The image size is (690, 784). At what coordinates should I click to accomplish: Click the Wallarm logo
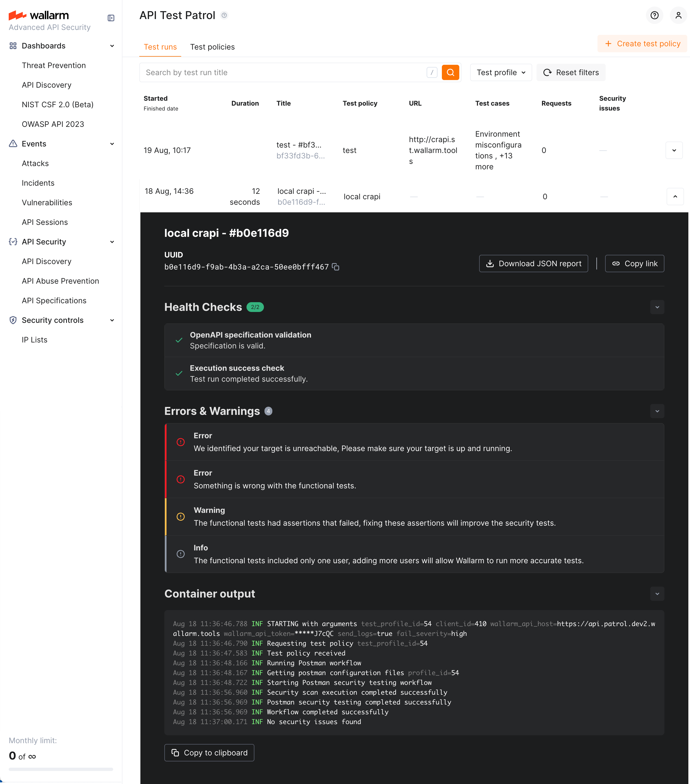(x=38, y=15)
